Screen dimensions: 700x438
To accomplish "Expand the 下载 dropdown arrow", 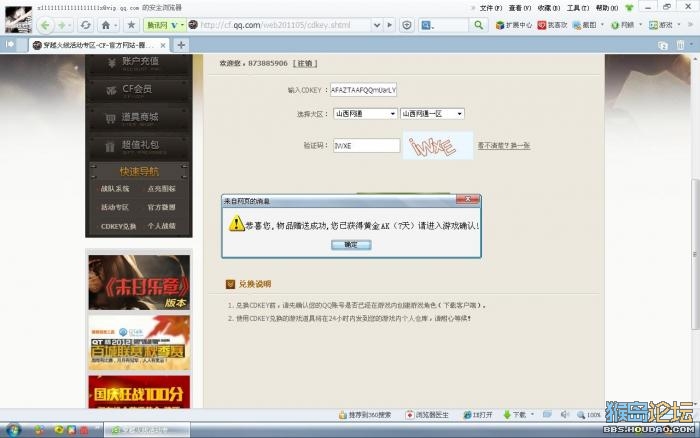I will (533, 414).
